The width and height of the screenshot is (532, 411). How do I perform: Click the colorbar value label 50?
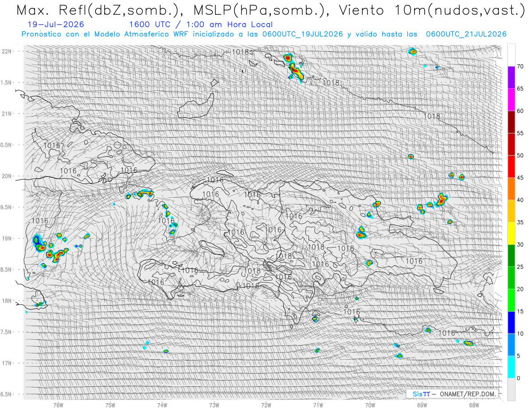tap(520, 156)
